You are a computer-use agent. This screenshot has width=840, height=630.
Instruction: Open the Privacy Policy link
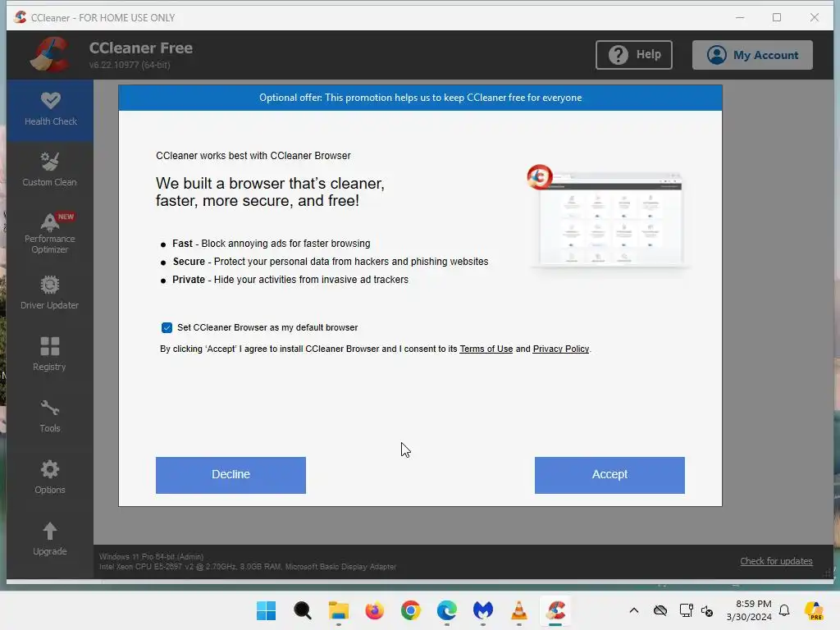561,349
